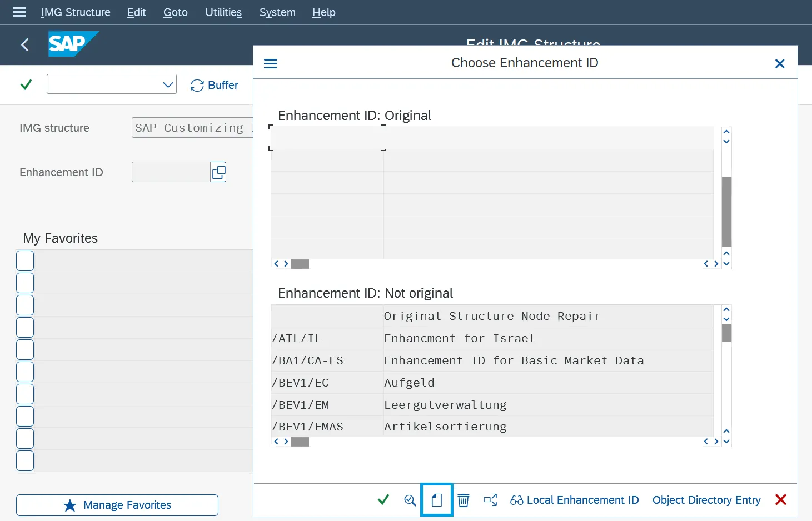This screenshot has width=812, height=521.
Task: Delete entry with the trash can icon
Action: pyautogui.click(x=464, y=500)
